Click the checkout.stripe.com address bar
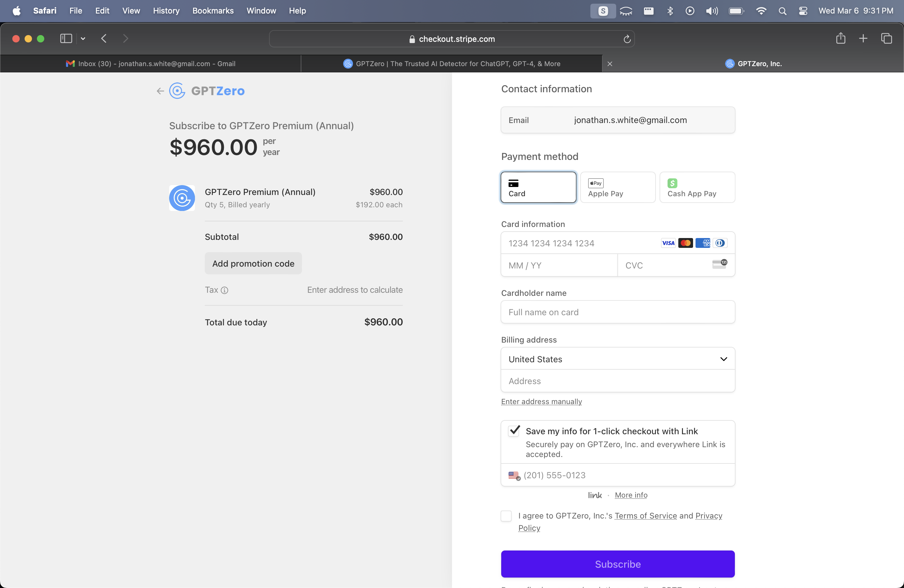Image resolution: width=904 pixels, height=588 pixels. point(452,39)
